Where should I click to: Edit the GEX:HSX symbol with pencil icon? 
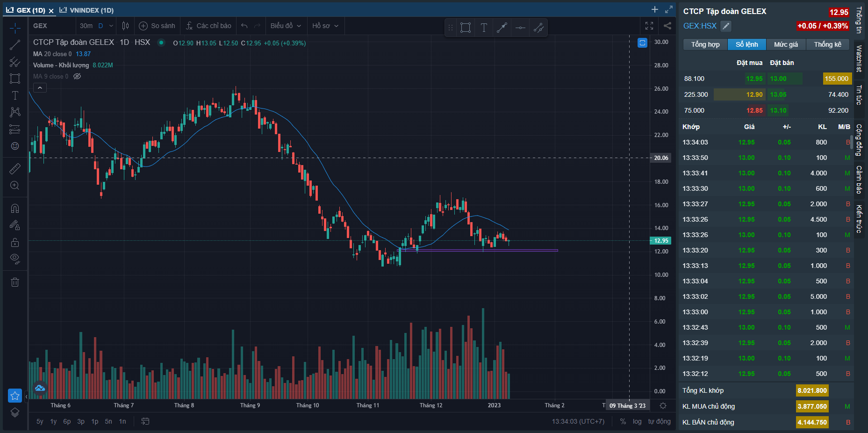725,26
